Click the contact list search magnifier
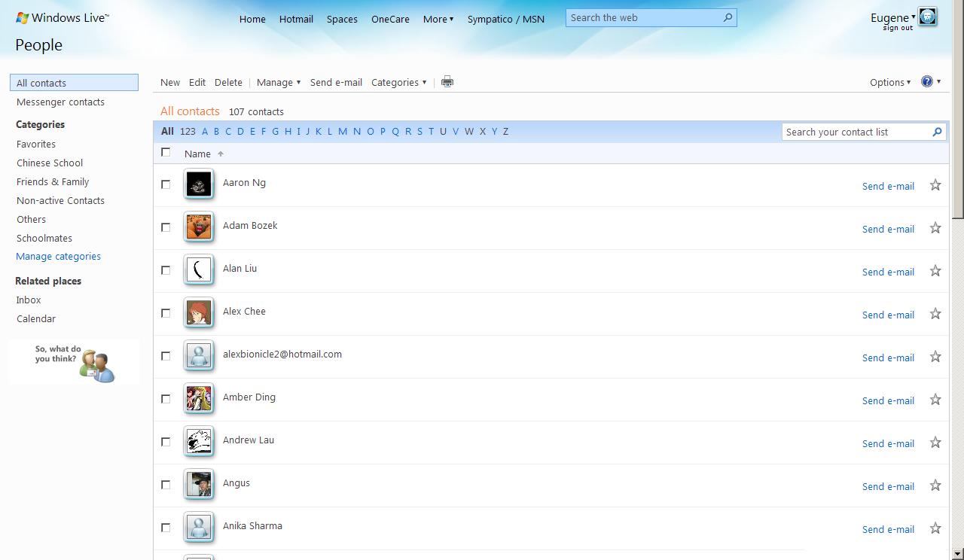 tap(937, 132)
